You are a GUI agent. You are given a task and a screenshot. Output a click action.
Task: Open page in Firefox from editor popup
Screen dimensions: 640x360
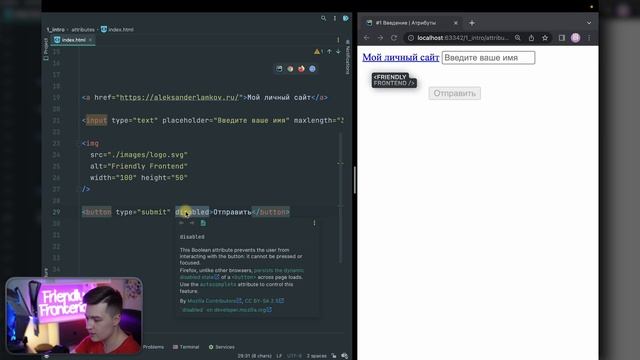301,69
